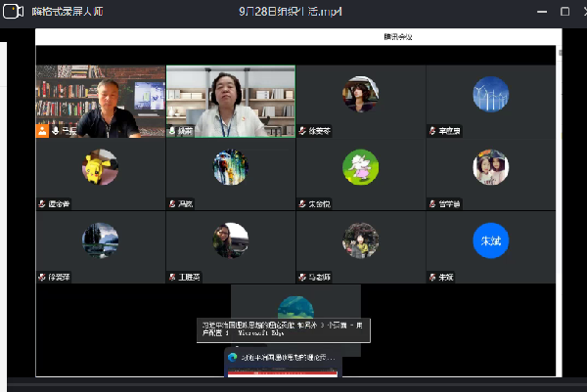Click muted mic icon beside the 朱斌 name label
This screenshot has height=392, width=587.
(x=432, y=278)
